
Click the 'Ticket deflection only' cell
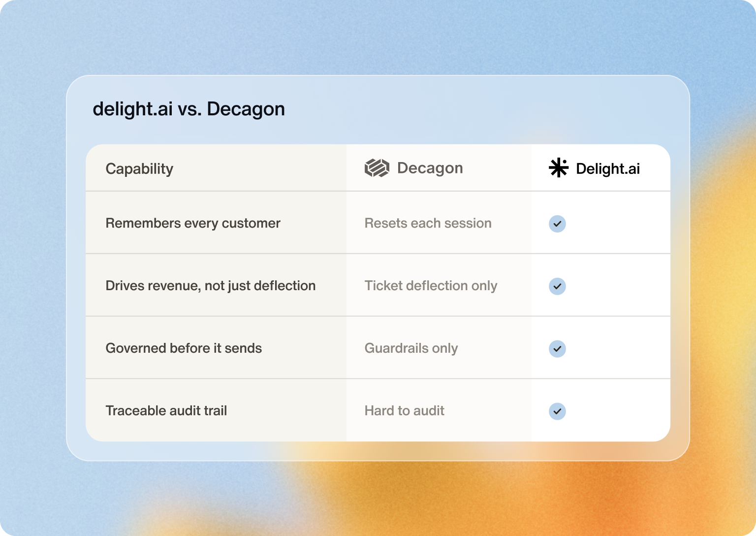tap(431, 286)
